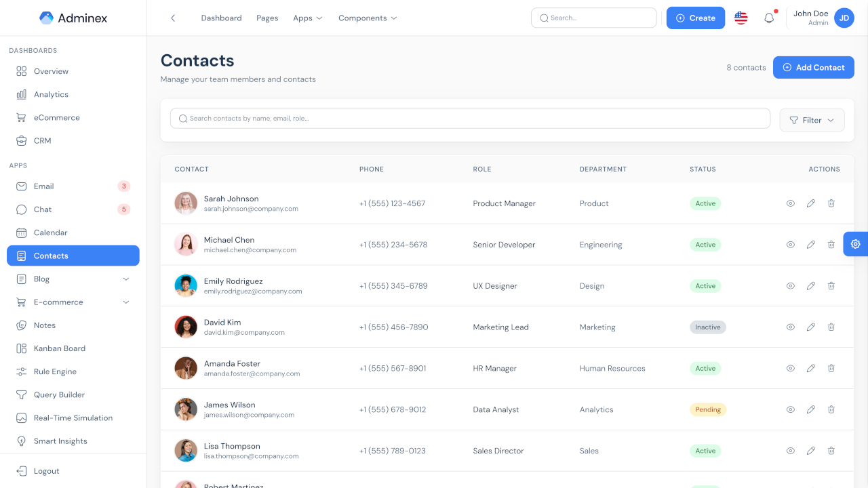Expand the Blog sidebar section
Viewport: 868px width, 488px height.
(x=73, y=279)
